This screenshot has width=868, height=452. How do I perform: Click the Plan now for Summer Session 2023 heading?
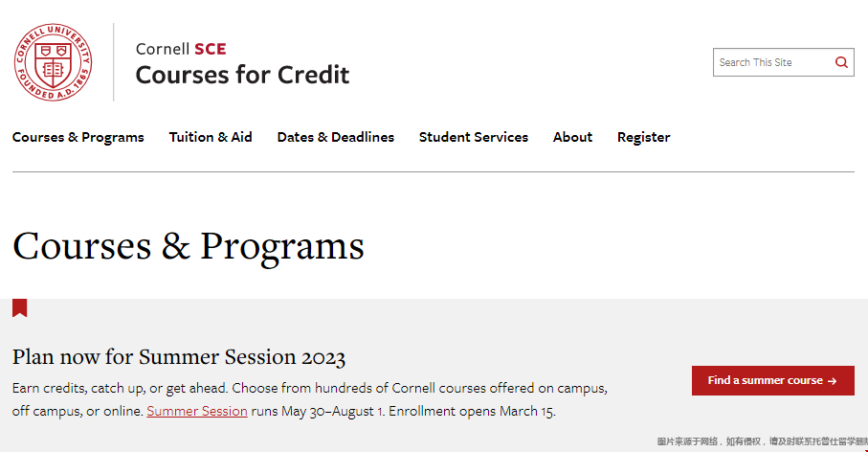pyautogui.click(x=179, y=357)
